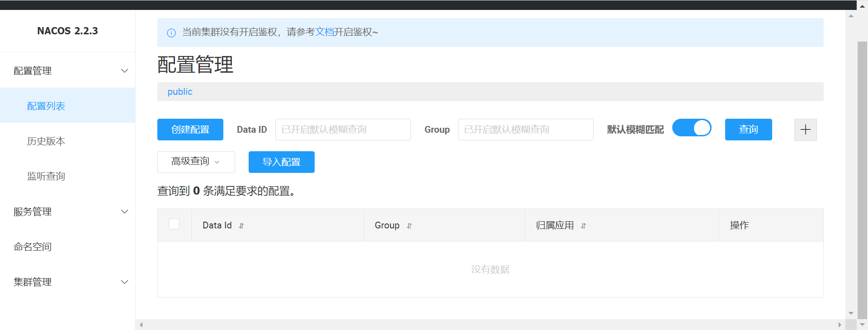Click the 没有数据 empty table text
This screenshot has width=868, height=330.
(490, 270)
